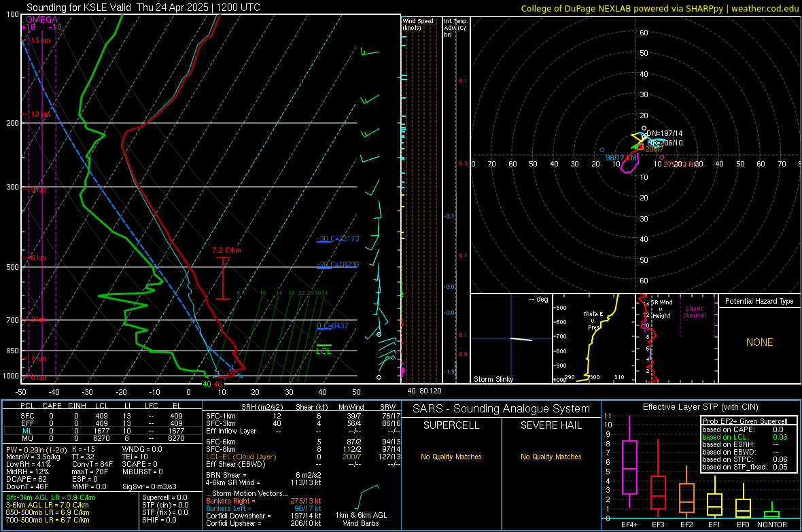Click the blue Bunkers Left = 98/17 kt
Viewport: 802px width, 532px height.
tap(264, 508)
